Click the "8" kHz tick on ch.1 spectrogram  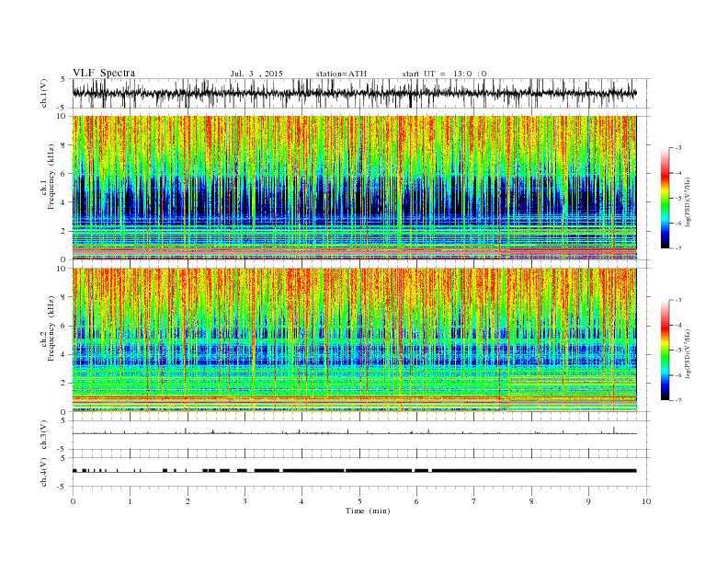63,145
